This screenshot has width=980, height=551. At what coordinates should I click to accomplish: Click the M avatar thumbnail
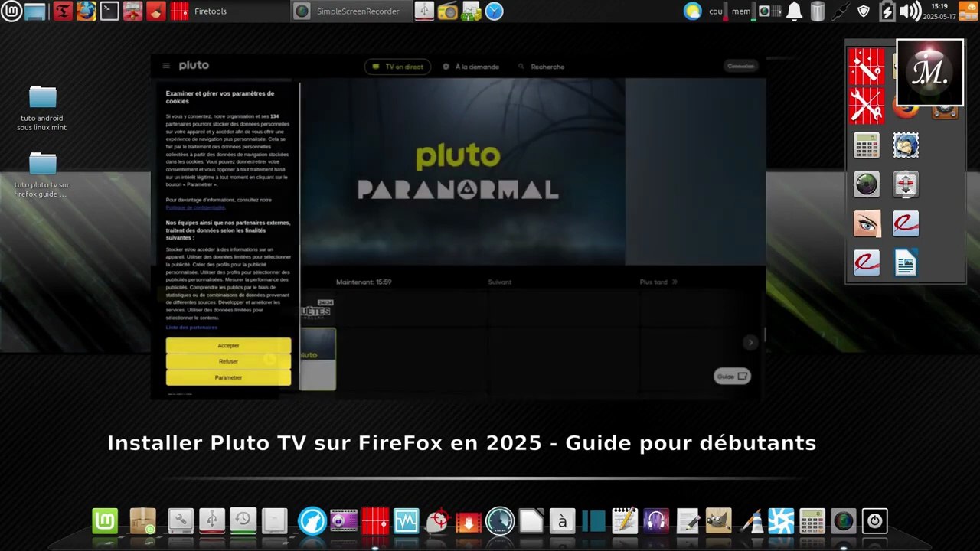pyautogui.click(x=929, y=73)
